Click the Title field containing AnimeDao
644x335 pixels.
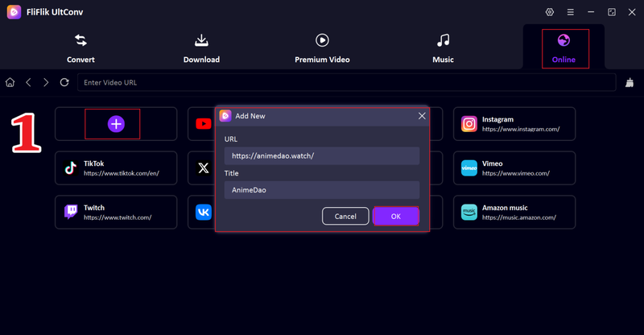coord(321,190)
